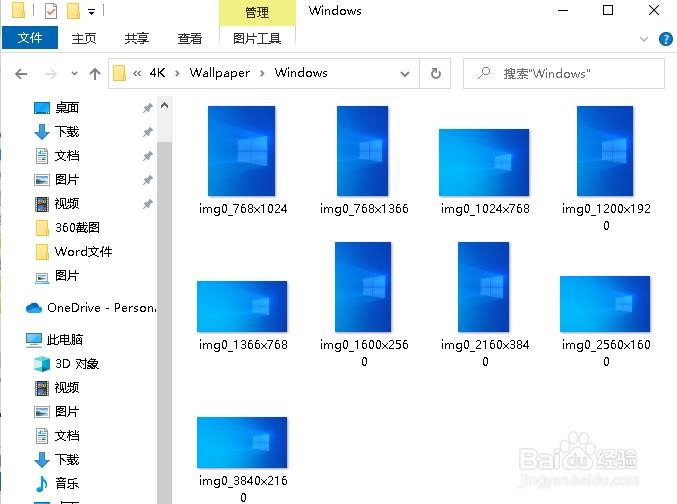This screenshot has width=677, height=504.
Task: Expand chevron after Wallpaper in path
Action: pyautogui.click(x=262, y=73)
